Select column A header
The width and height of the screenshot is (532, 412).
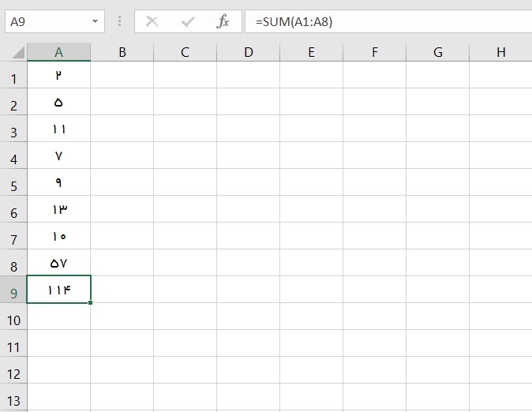coord(58,52)
